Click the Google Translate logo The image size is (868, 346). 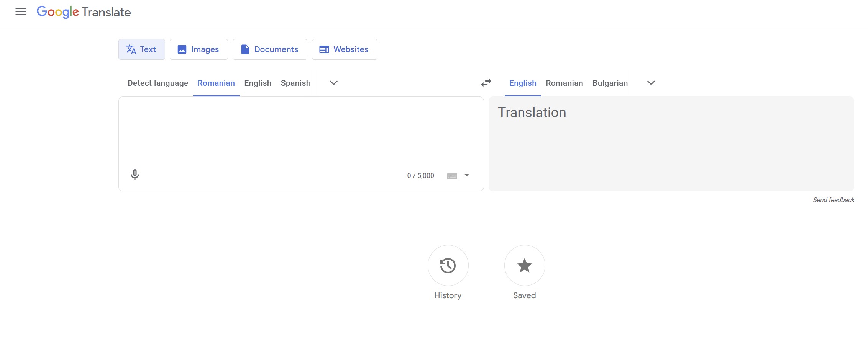point(84,12)
